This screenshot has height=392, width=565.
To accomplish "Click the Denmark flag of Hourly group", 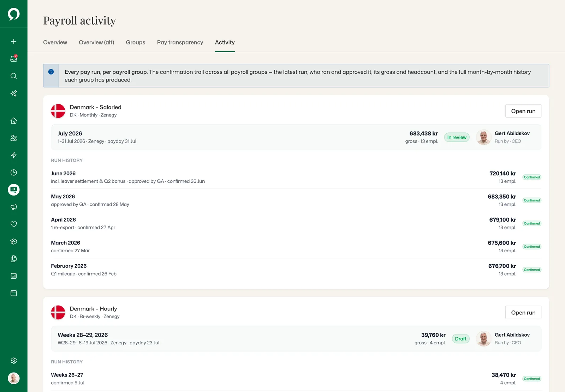I will (x=58, y=312).
